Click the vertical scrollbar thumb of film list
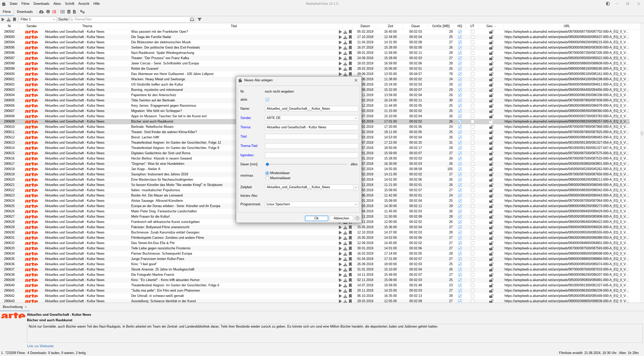This screenshot has width=644, height=356. point(642,133)
